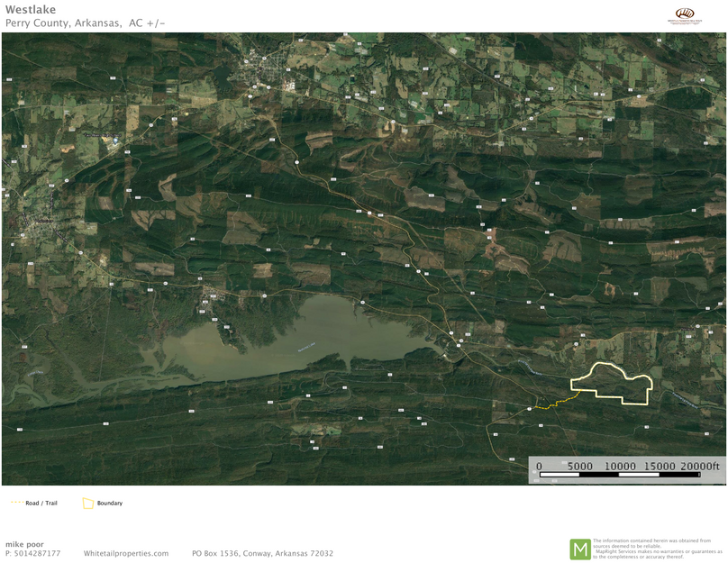Click the Whitetail Properties logo in header
The width and height of the screenshot is (728, 563).
click(x=689, y=14)
